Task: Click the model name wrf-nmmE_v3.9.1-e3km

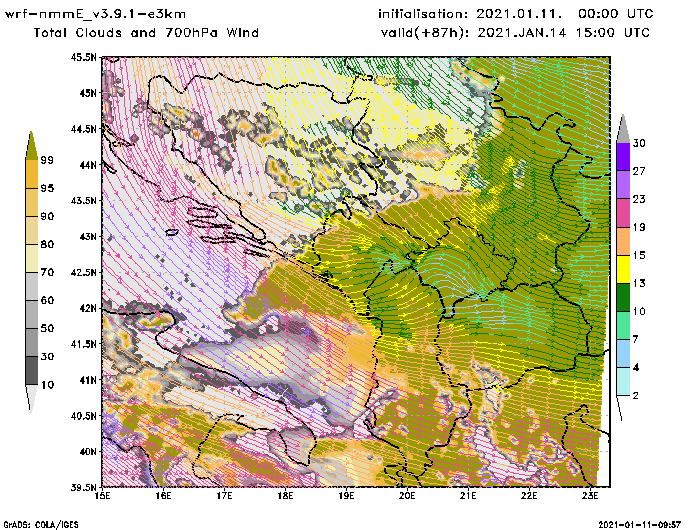Action: [95, 14]
